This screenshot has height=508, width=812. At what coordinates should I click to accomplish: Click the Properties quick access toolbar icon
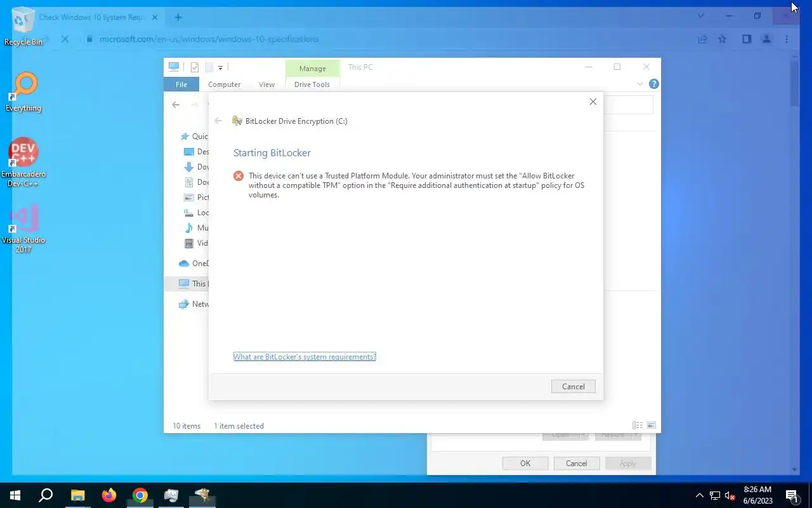coord(195,67)
